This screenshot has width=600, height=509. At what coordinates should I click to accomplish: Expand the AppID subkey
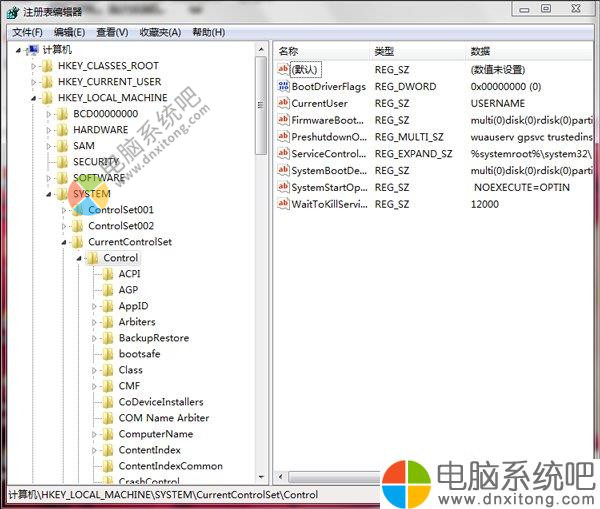click(x=95, y=306)
